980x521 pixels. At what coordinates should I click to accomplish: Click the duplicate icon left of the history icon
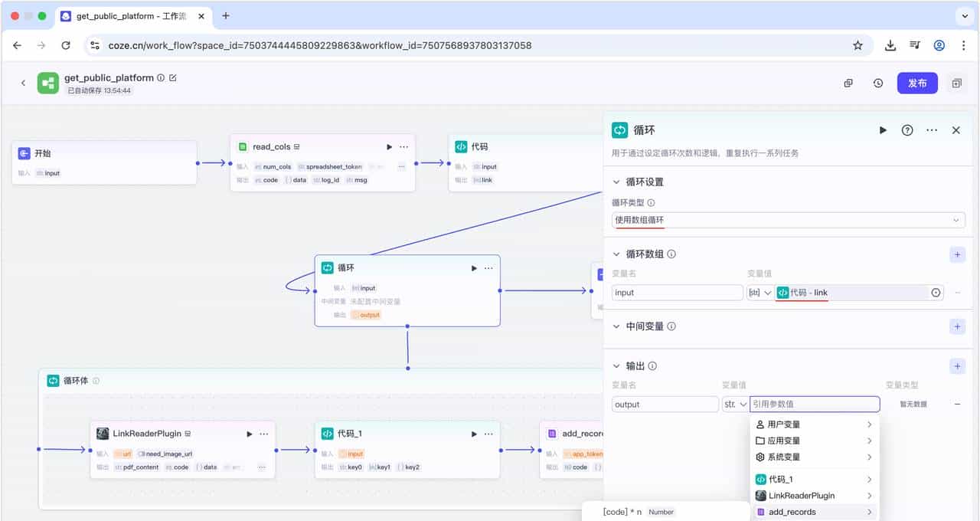pos(848,83)
